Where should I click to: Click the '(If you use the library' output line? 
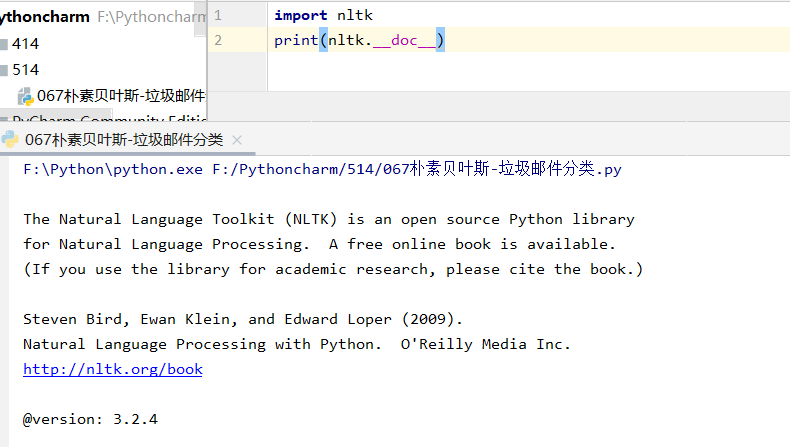tap(333, 269)
